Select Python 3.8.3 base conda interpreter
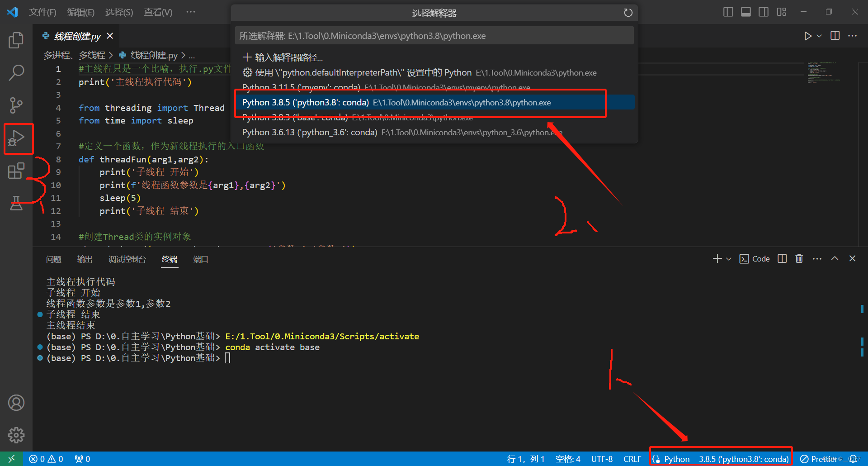Image resolution: width=868 pixels, height=466 pixels. (434, 117)
